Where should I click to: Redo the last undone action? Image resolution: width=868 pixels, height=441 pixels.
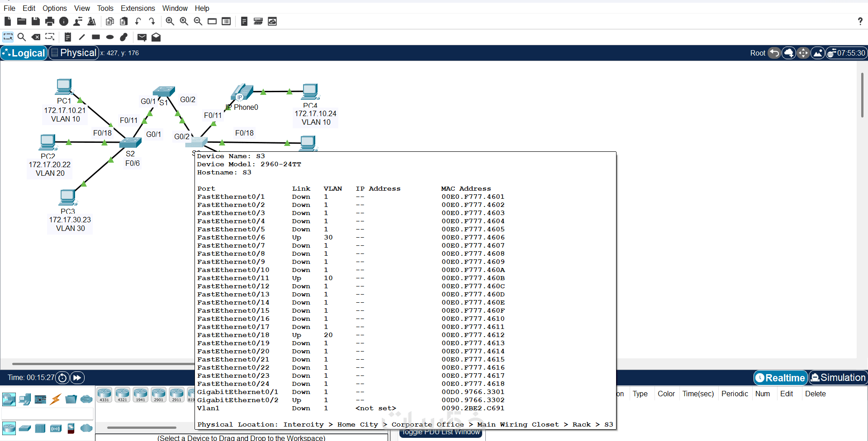click(x=152, y=21)
